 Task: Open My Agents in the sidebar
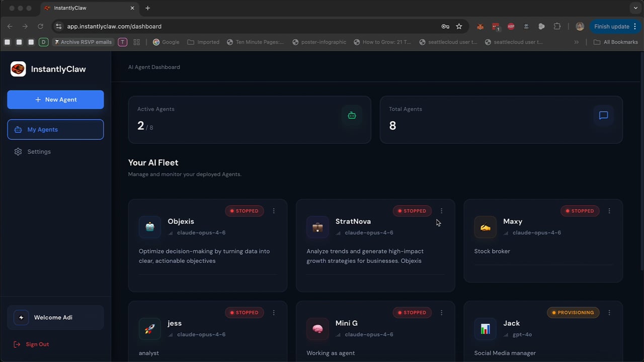click(55, 129)
